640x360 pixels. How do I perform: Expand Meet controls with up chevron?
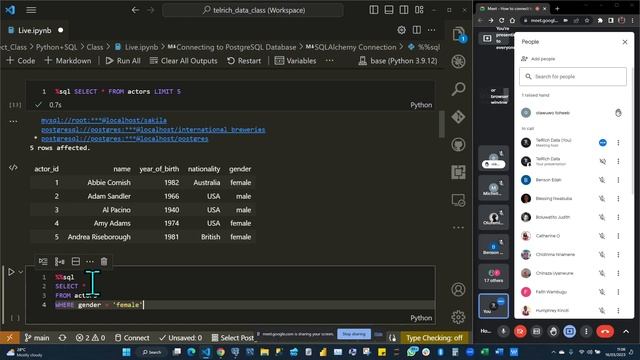pos(626,331)
